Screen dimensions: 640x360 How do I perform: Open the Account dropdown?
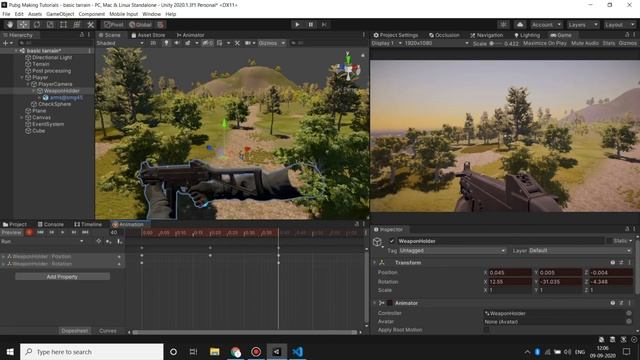pyautogui.click(x=546, y=24)
